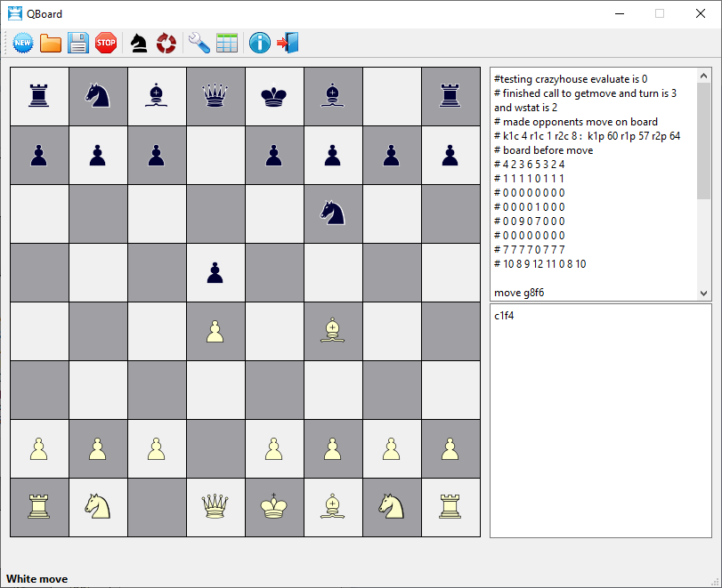
Task: Start a new game with NEW icon
Action: point(22,44)
